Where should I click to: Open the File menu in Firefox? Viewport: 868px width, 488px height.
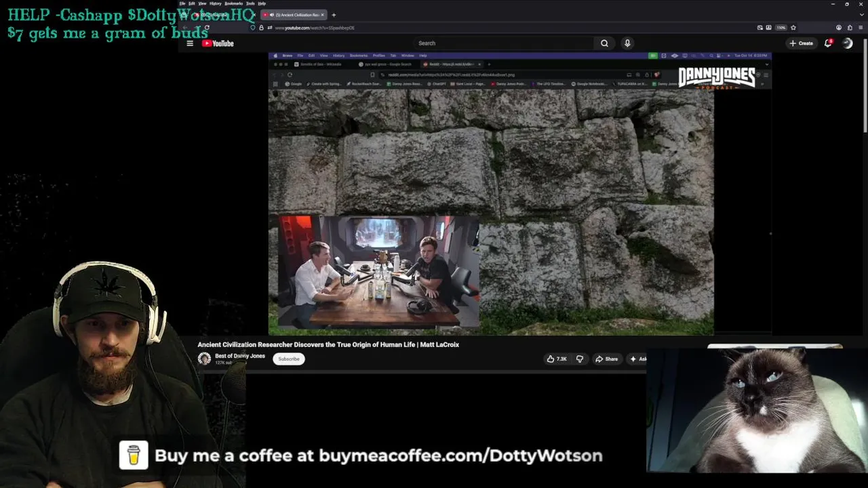coord(182,3)
